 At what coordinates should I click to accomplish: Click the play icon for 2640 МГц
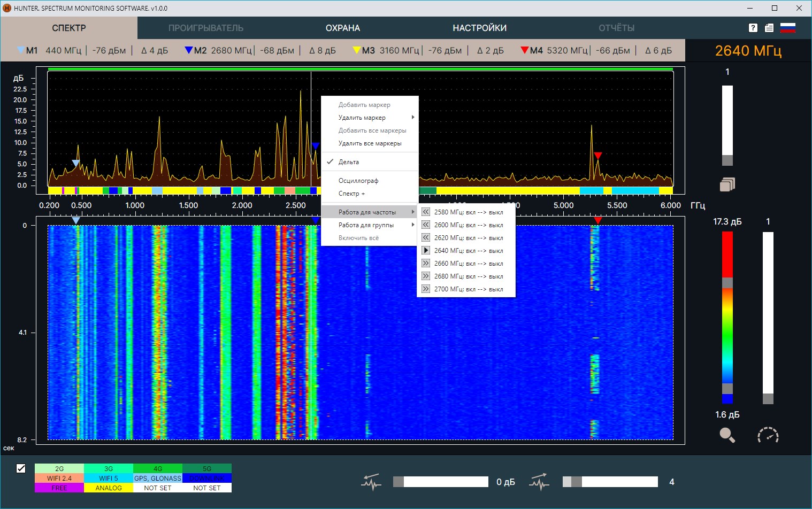coord(426,250)
